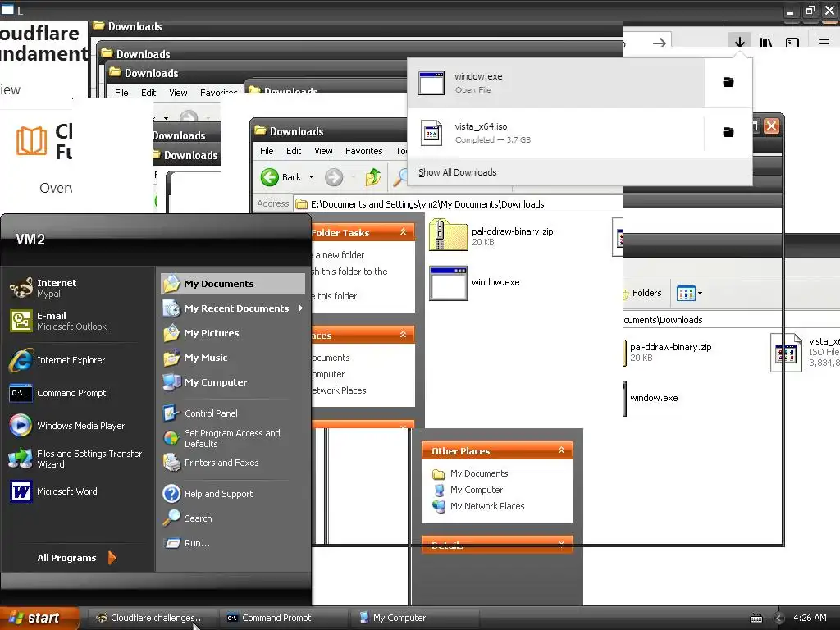Click the Start button
The height and width of the screenshot is (630, 840).
[x=39, y=618]
